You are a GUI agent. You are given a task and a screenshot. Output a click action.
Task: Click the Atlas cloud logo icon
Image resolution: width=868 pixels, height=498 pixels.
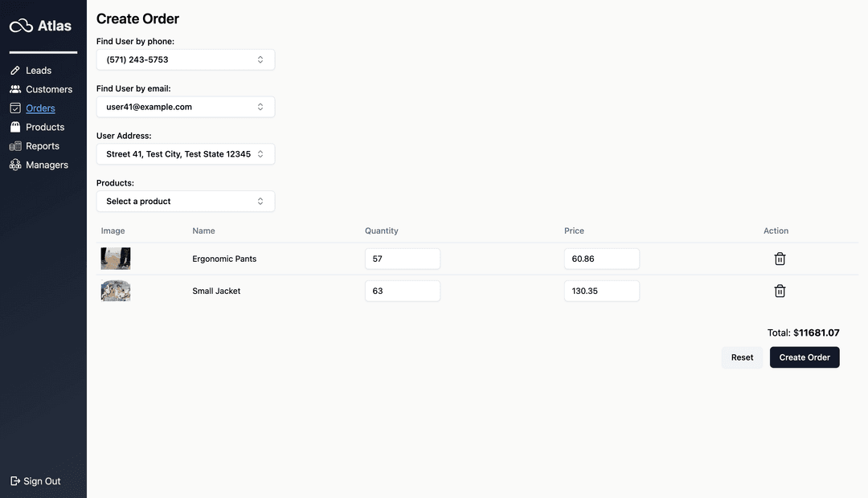(21, 27)
